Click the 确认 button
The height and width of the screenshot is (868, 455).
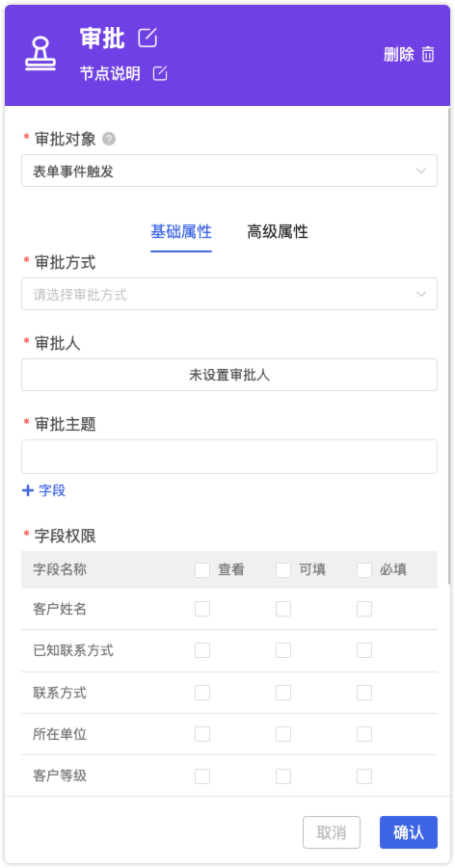(409, 832)
